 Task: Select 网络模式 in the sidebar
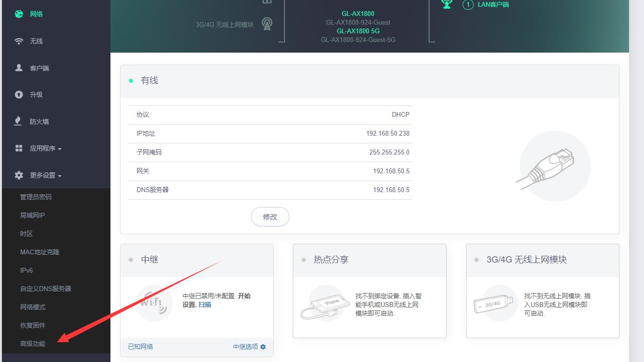point(35,307)
